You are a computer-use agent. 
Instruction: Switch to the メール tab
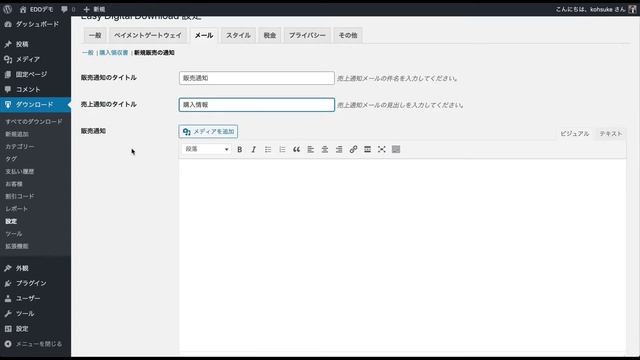(204, 36)
